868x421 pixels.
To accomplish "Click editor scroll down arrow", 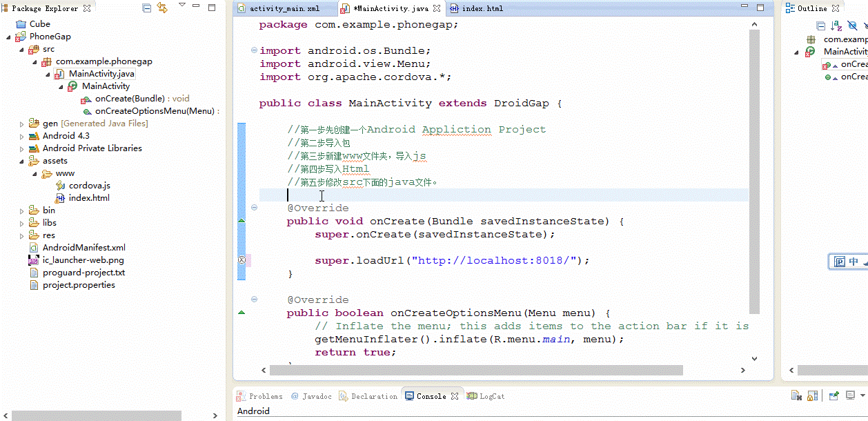I will click(x=754, y=359).
